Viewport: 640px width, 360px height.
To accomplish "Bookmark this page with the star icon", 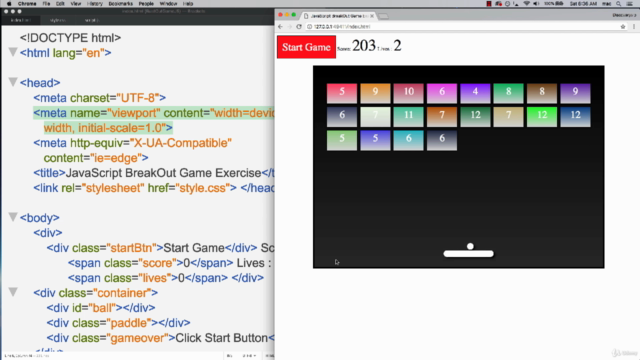I will tap(623, 27).
